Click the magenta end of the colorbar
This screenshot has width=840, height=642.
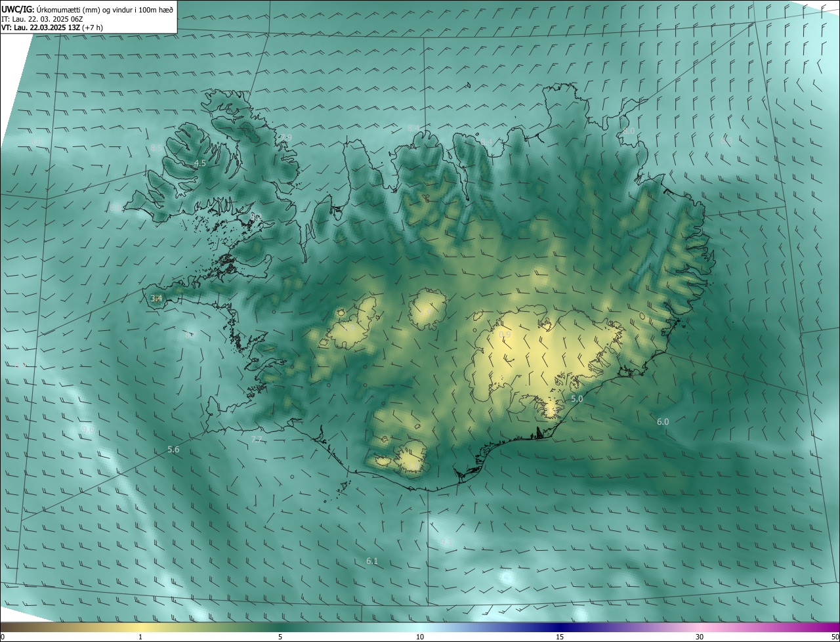827,627
